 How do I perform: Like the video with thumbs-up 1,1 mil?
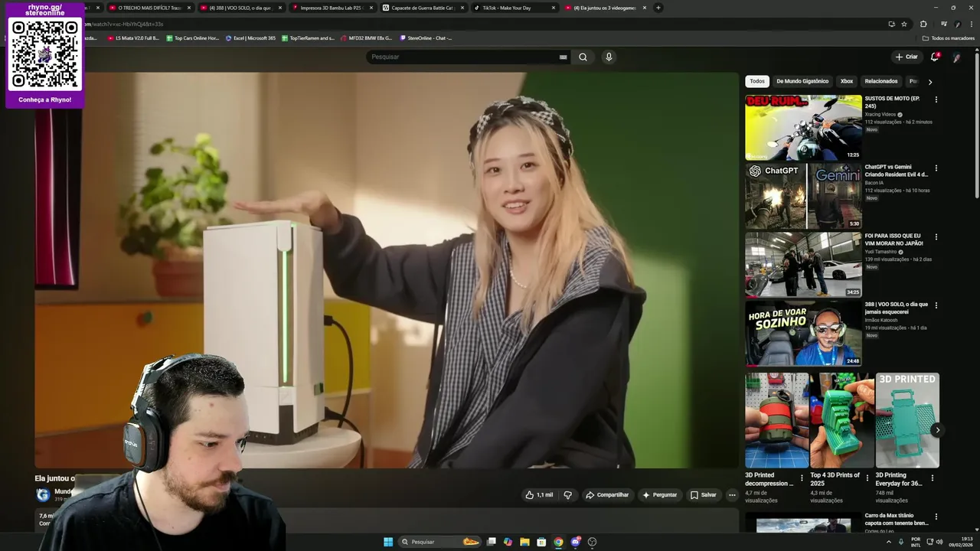(x=539, y=495)
